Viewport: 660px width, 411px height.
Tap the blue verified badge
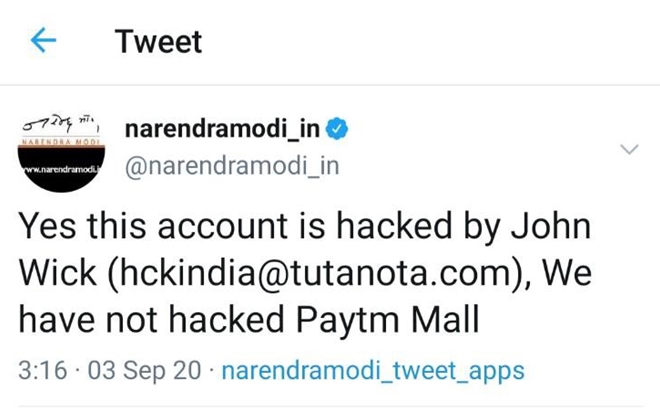click(337, 128)
